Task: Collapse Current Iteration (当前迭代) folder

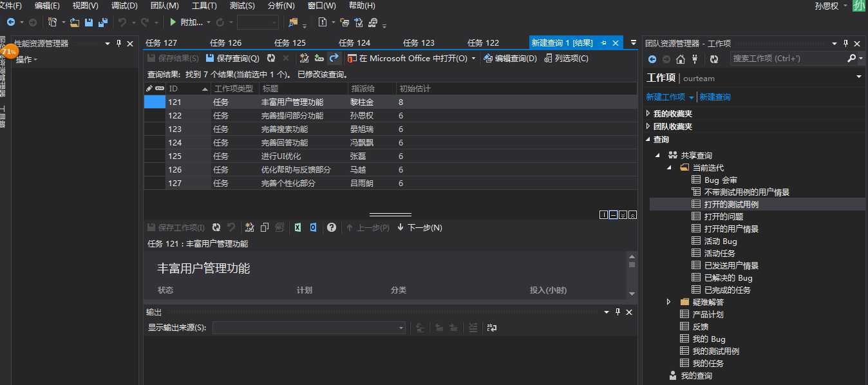Action: pos(669,167)
